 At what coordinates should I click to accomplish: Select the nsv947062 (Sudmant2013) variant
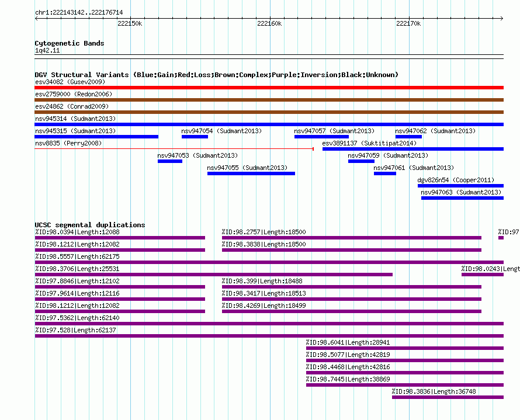pos(408,137)
